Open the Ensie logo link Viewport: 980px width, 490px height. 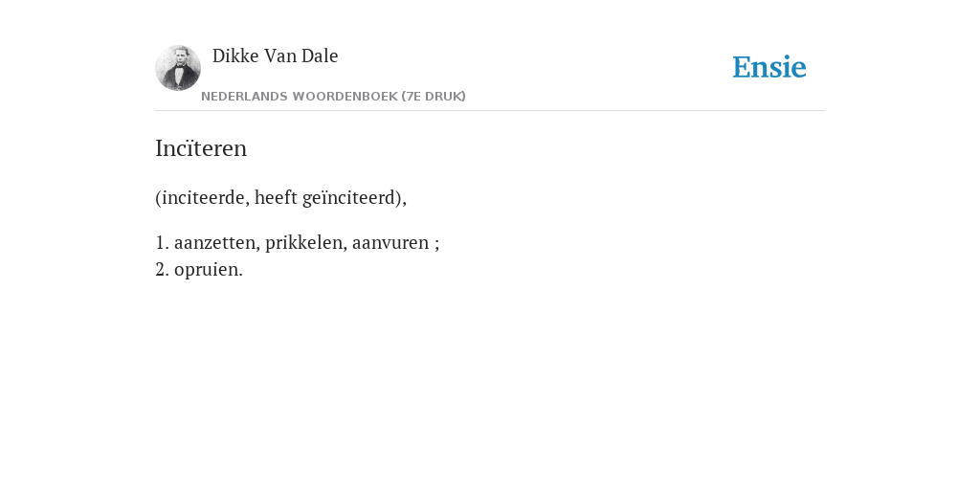[x=769, y=68]
